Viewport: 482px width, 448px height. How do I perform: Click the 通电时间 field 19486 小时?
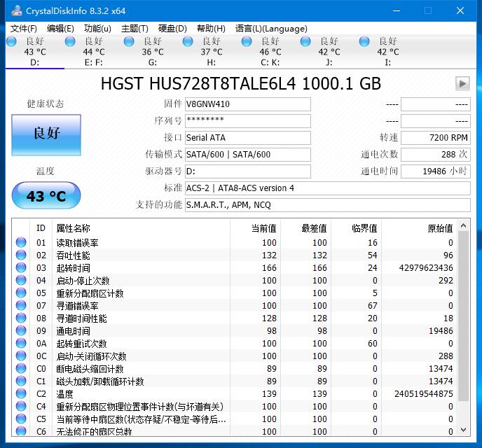coord(436,171)
